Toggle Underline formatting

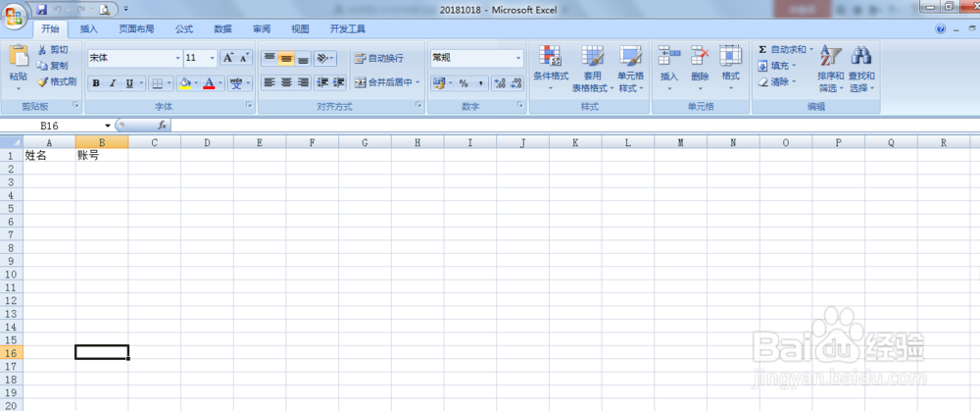(x=129, y=83)
